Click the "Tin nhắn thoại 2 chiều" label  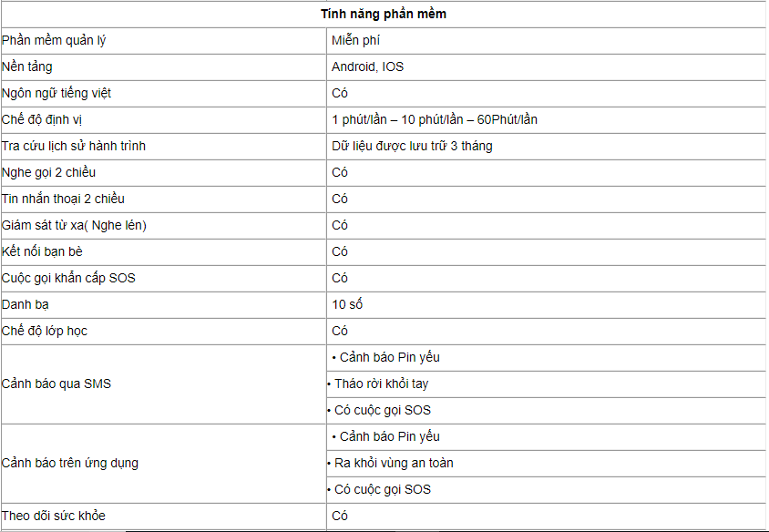tap(64, 199)
